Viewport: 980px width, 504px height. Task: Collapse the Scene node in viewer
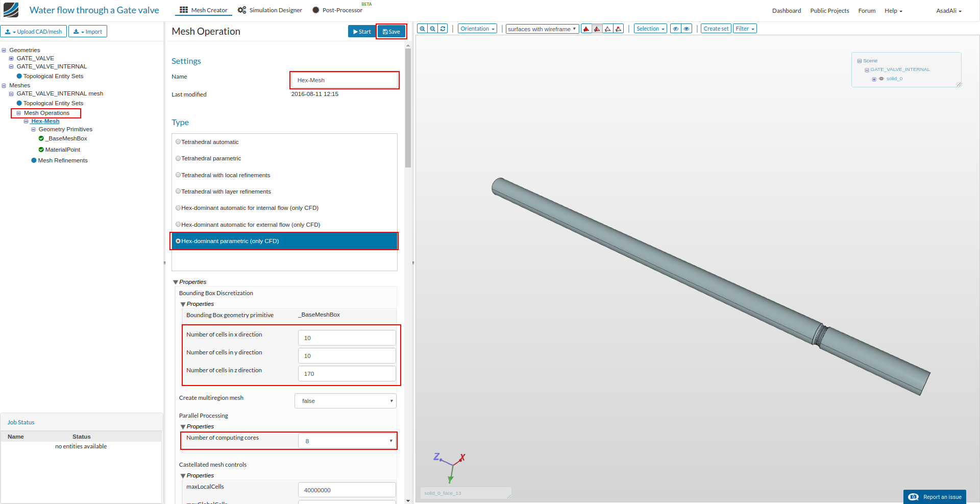click(860, 61)
